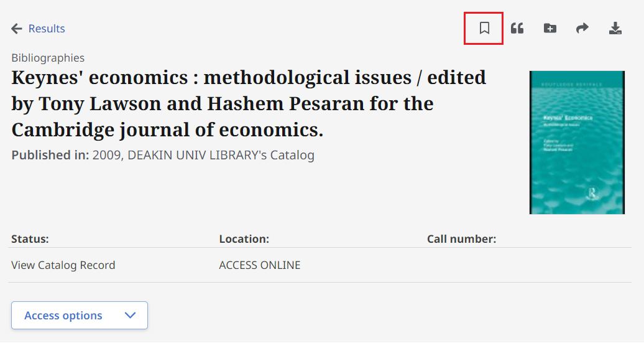Click the Status column header
This screenshot has width=644, height=343.
tap(30, 239)
